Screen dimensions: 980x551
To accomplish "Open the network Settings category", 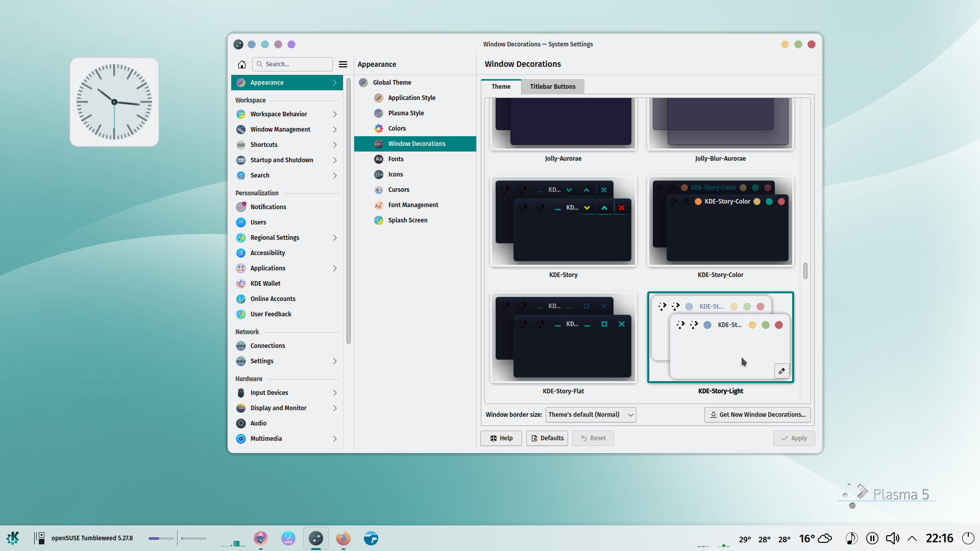I will 287,361.
